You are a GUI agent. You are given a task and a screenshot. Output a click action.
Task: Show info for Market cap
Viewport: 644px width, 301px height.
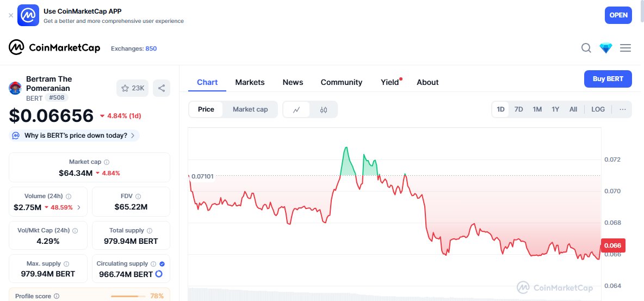(x=107, y=162)
